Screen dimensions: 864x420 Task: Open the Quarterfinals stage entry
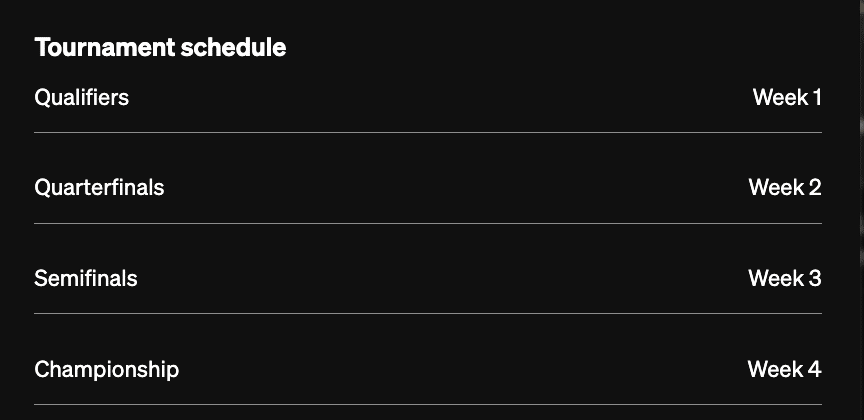pyautogui.click(x=99, y=187)
